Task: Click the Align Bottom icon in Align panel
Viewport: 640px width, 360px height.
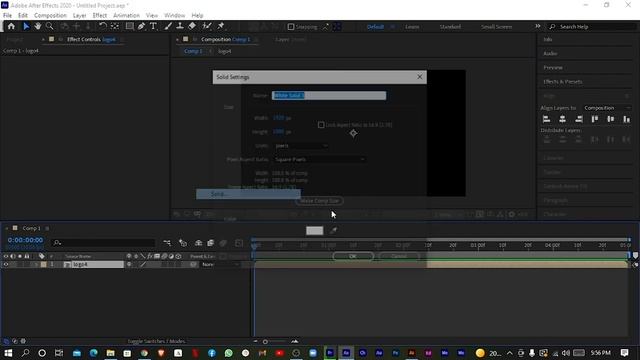Action: coord(627,119)
